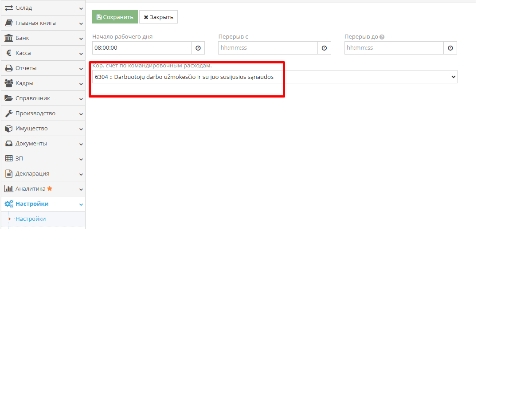
Task: Click the wrench icon for Производство
Action: [8, 113]
